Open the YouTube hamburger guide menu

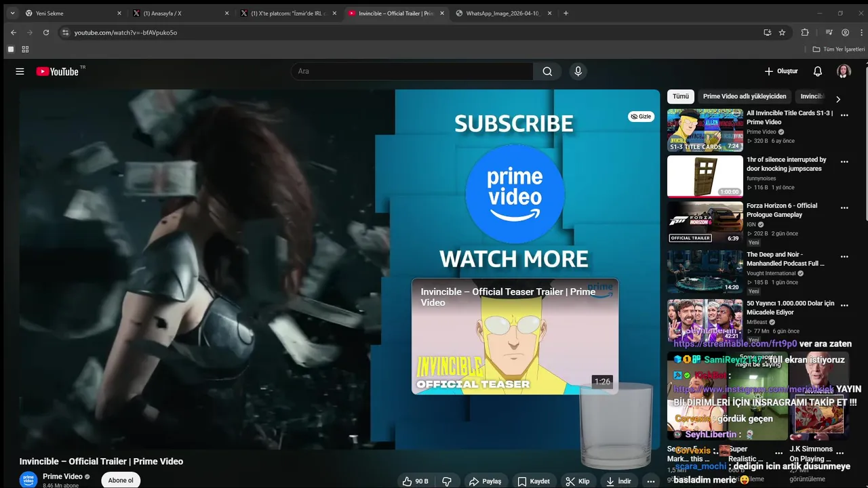coord(20,71)
